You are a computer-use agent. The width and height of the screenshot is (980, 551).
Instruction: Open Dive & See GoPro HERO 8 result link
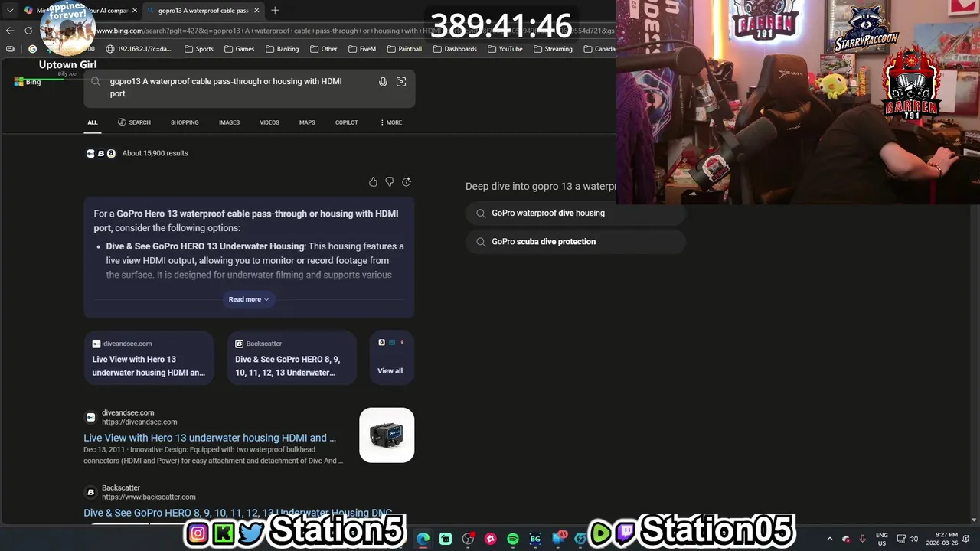(x=237, y=513)
